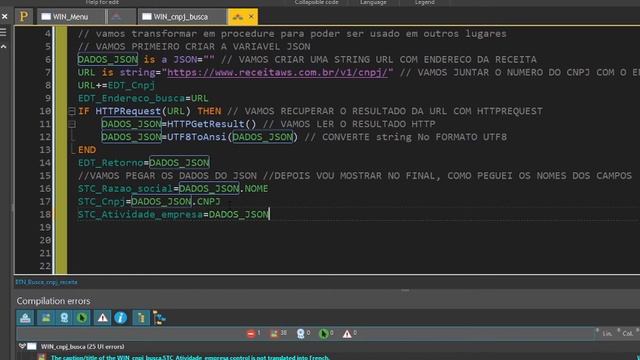Open the project P tab
Viewport: 640px width, 360px height.
(24, 17)
